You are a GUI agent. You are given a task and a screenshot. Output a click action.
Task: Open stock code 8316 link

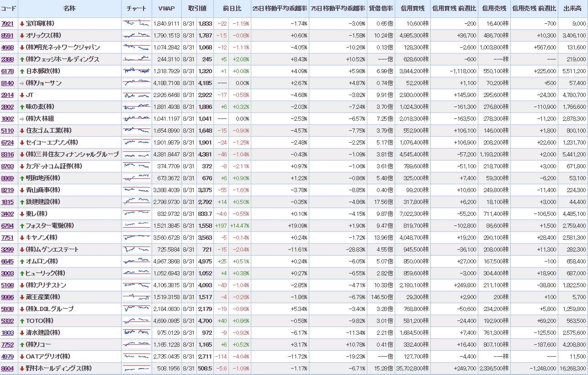click(7, 155)
